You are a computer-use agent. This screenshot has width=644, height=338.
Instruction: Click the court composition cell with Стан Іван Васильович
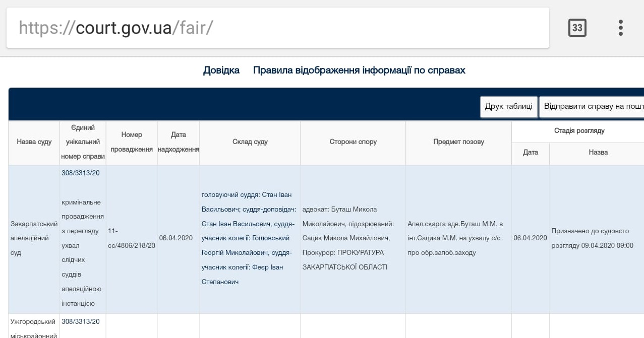[x=250, y=238]
